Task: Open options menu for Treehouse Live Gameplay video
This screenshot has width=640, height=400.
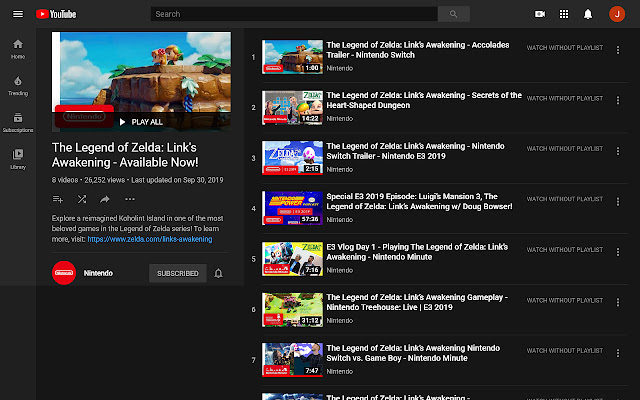Action: 618,302
